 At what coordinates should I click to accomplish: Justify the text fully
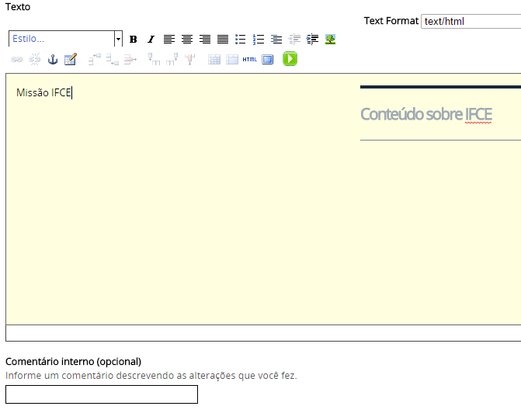223,40
